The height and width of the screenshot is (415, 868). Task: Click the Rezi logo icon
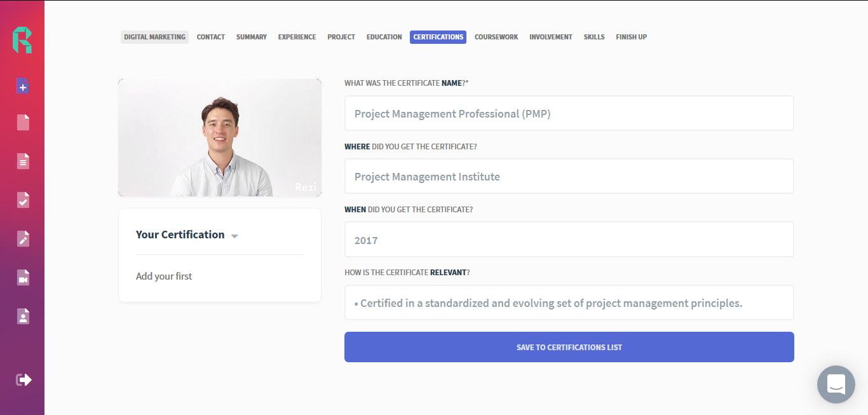pos(22,39)
